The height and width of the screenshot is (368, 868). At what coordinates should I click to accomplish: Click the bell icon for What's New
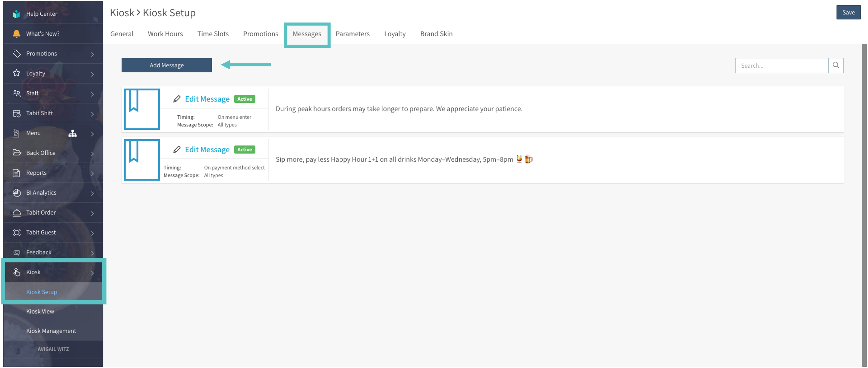[x=16, y=34]
